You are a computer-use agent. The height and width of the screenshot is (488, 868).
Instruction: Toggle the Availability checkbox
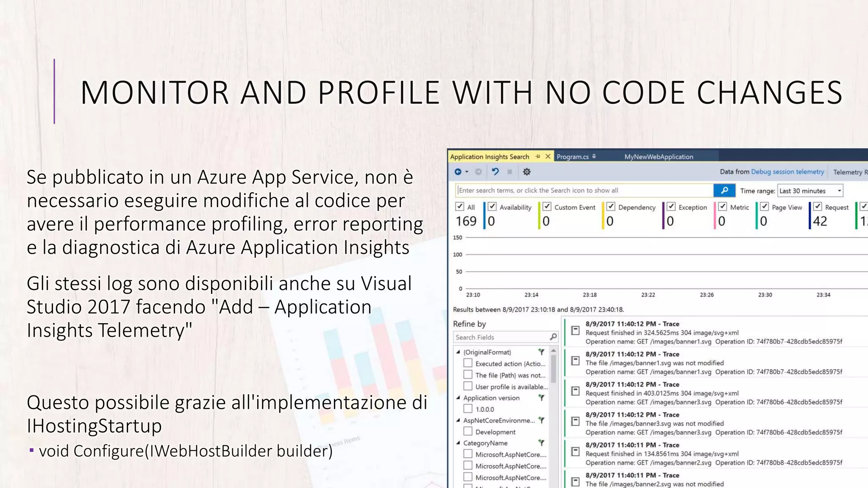tap(492, 206)
